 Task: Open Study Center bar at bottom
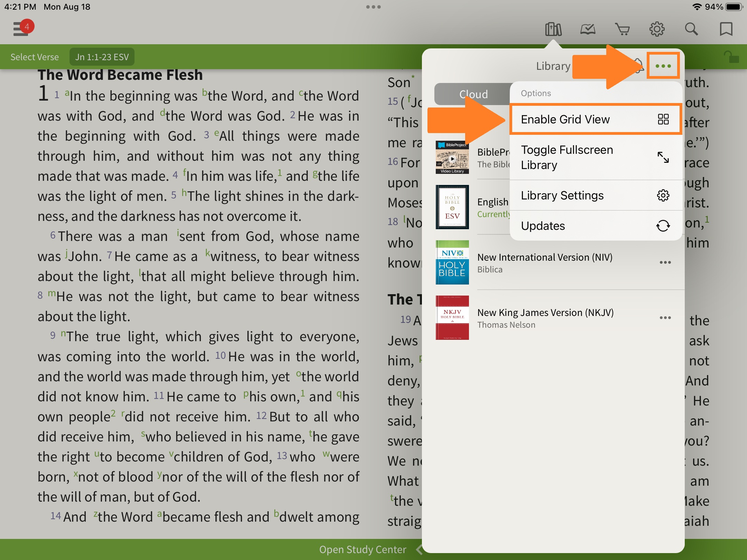tap(363, 549)
